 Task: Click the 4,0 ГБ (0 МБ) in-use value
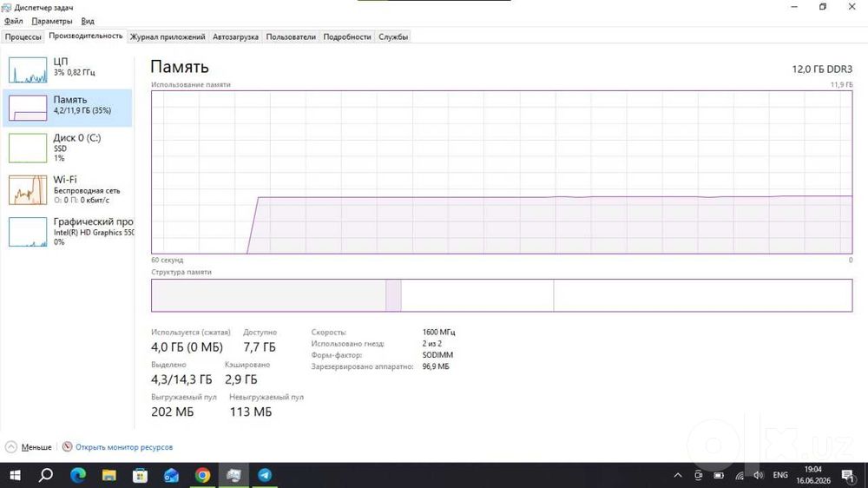pos(187,347)
